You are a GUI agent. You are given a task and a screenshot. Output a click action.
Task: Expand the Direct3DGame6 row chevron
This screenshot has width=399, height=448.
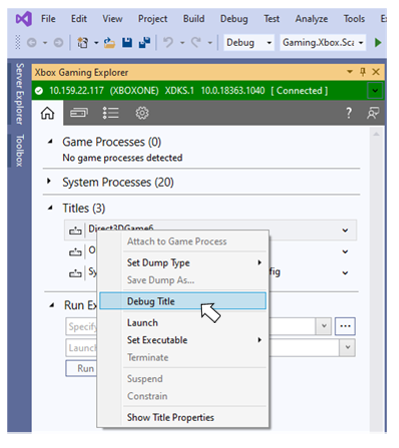[345, 230]
